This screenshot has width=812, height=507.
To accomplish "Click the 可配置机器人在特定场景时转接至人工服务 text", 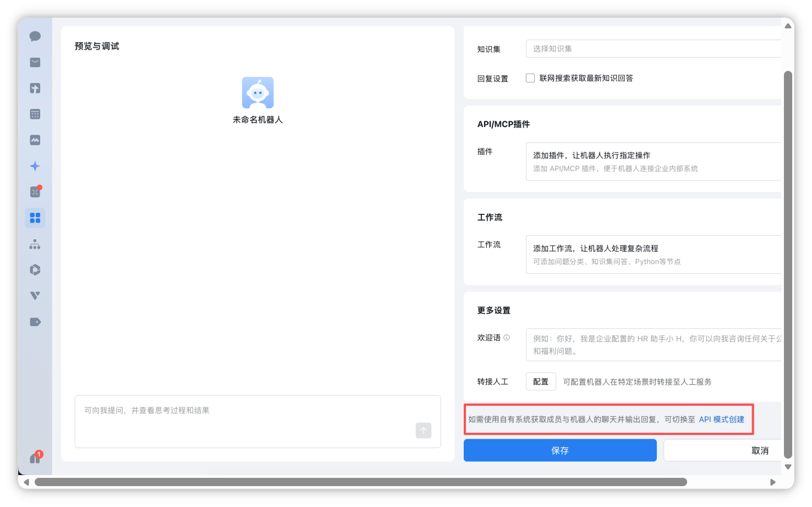I will click(x=637, y=382).
